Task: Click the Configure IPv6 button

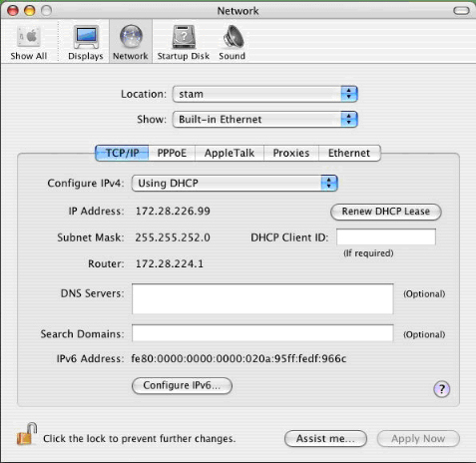Action: click(x=182, y=385)
